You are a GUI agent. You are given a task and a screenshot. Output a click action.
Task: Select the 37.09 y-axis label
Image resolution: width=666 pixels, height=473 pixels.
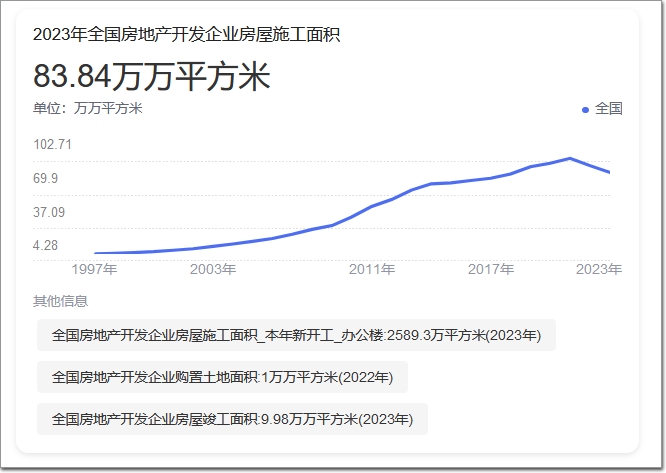coord(50,212)
